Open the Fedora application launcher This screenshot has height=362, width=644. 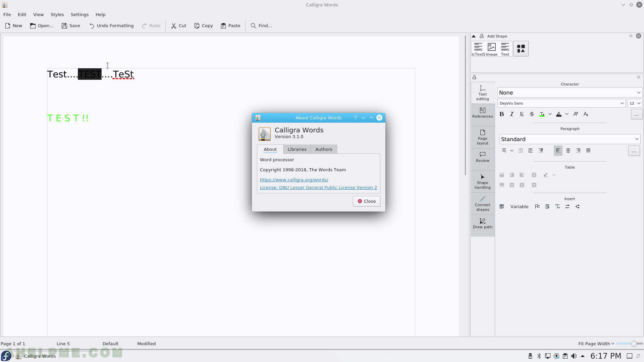click(x=6, y=356)
